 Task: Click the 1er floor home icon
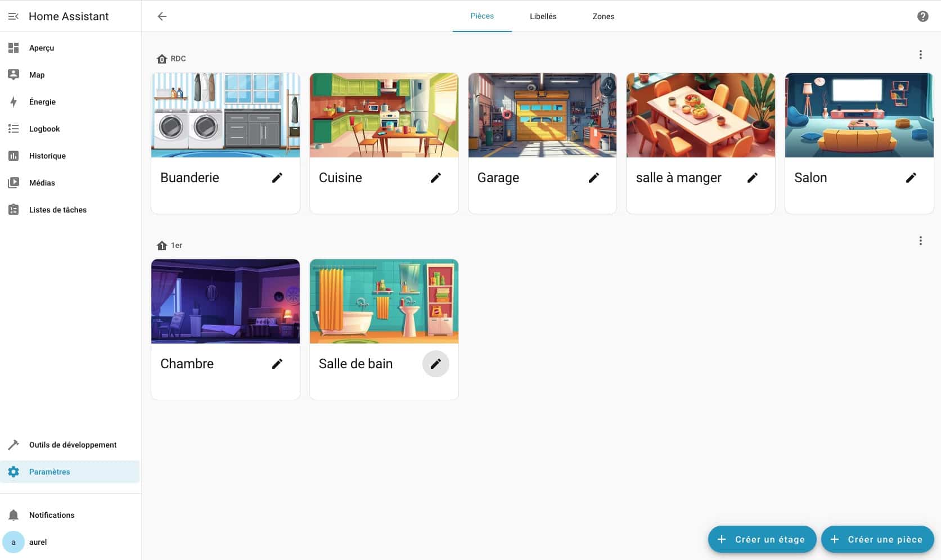162,246
